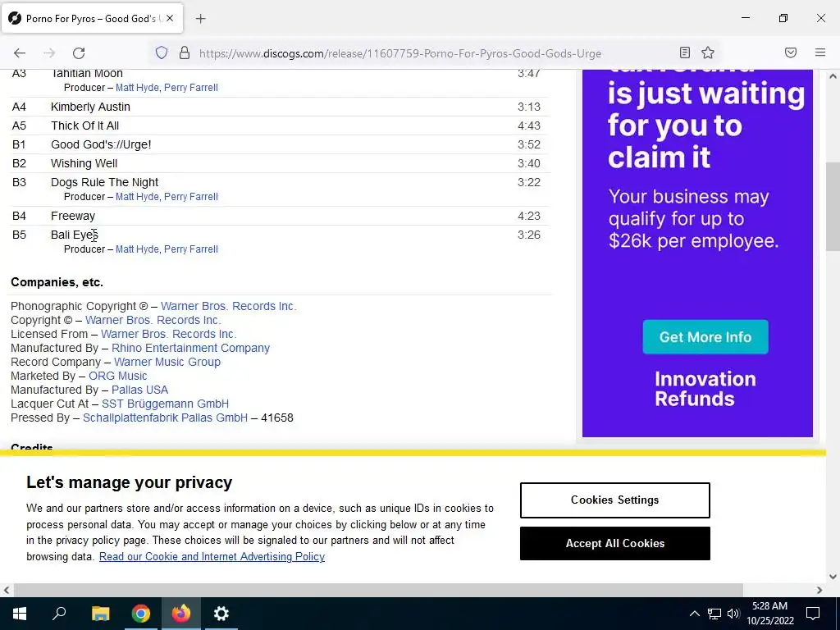
Task: Click duration 4:43 of Thick Of It All
Action: (529, 126)
